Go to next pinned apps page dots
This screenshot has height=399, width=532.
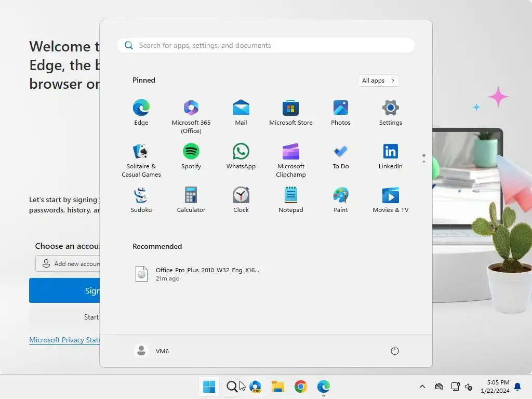(424, 158)
